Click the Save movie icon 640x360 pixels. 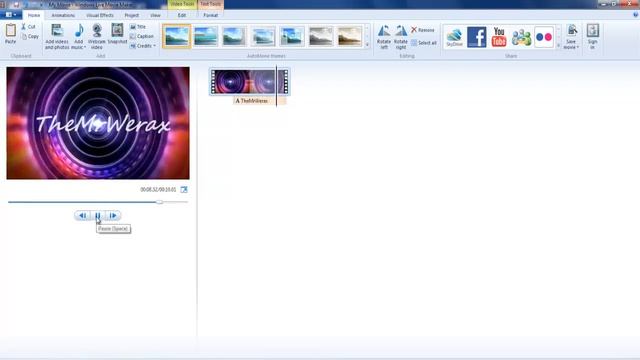pos(572,31)
